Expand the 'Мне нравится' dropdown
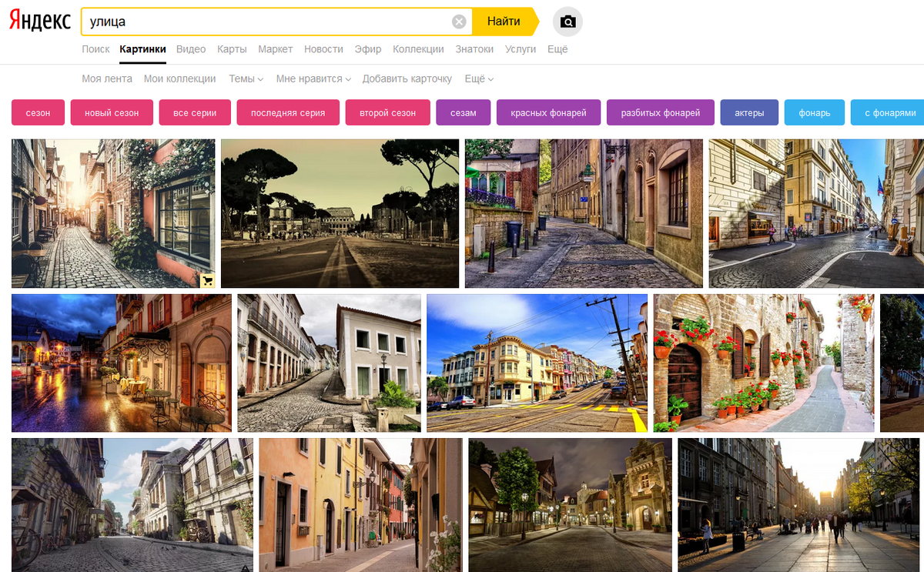 click(313, 79)
